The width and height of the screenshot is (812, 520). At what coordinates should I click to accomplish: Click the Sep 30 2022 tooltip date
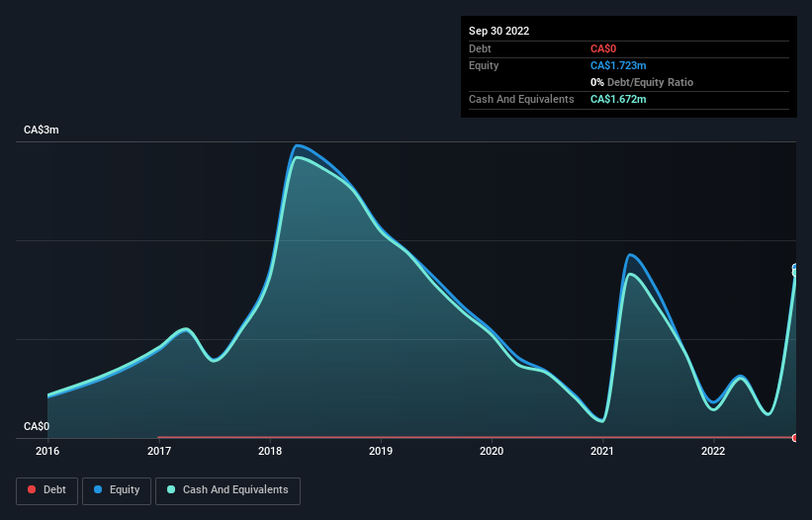pyautogui.click(x=498, y=31)
